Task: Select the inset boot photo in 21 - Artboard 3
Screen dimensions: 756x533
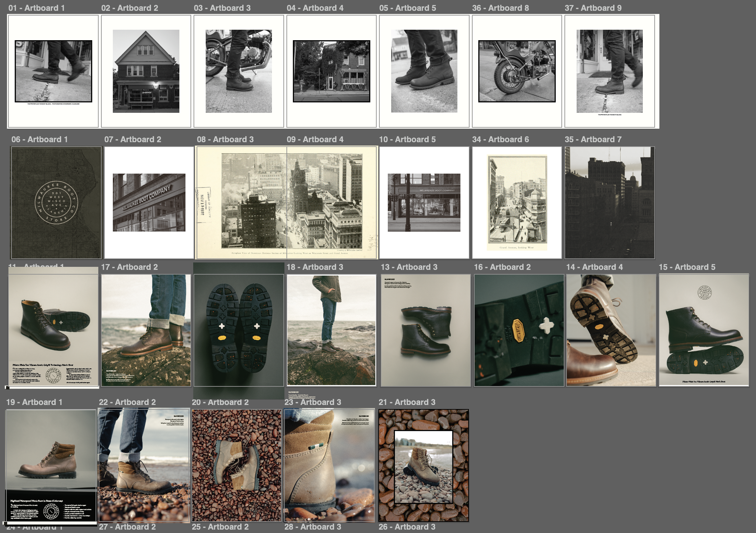Action: click(x=423, y=467)
